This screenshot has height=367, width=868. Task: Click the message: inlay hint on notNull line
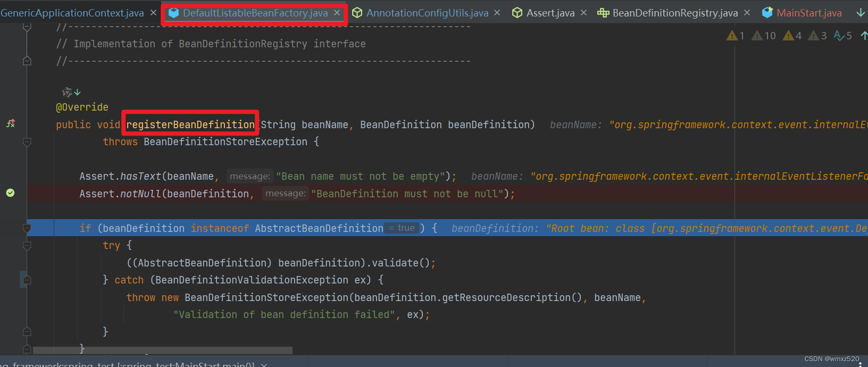pyautogui.click(x=286, y=194)
